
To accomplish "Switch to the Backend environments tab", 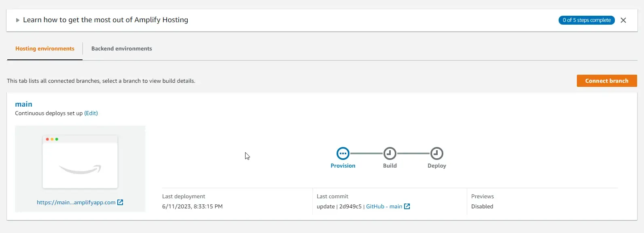I will tap(121, 48).
